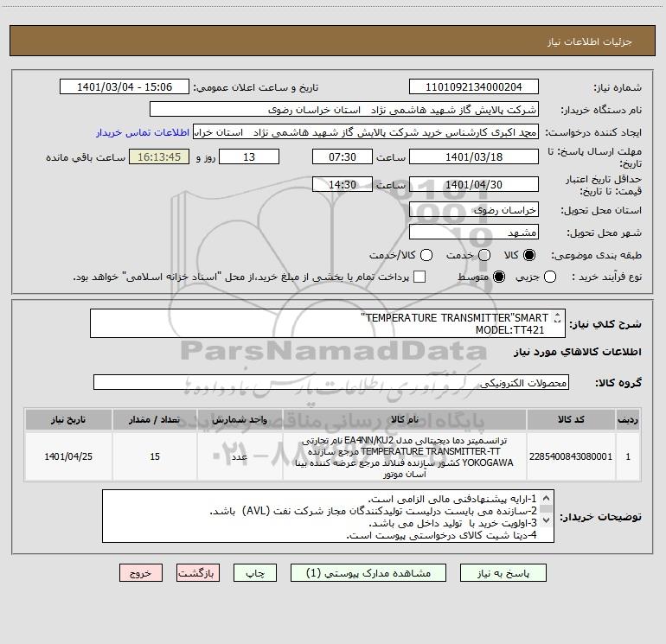
Task: Click days remaining field 13
Action: (x=249, y=156)
